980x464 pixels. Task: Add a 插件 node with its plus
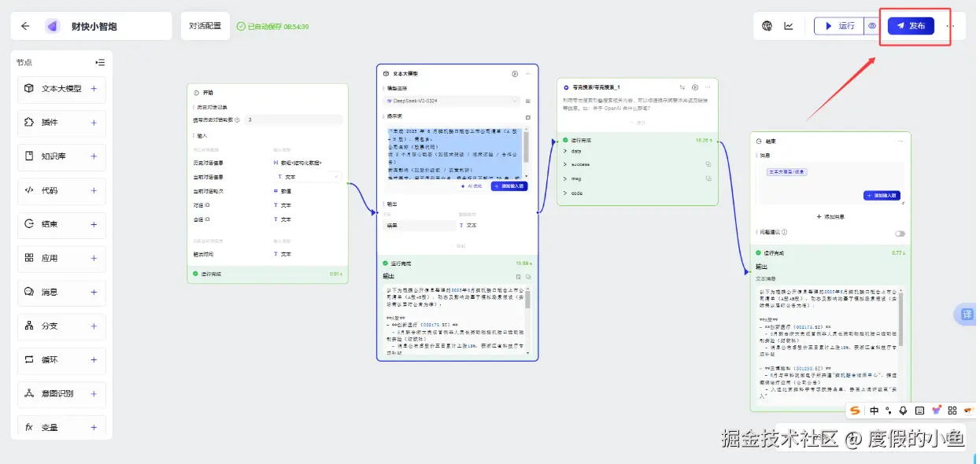pyautogui.click(x=94, y=123)
